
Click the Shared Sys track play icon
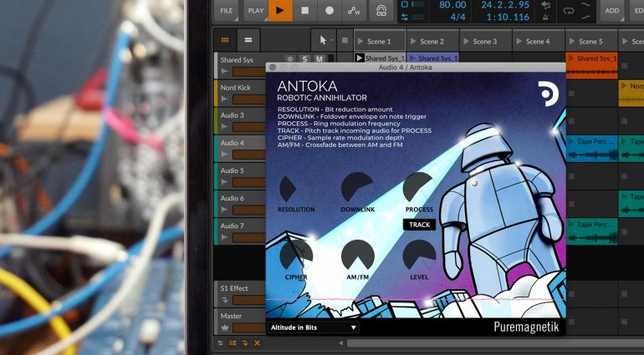click(224, 72)
